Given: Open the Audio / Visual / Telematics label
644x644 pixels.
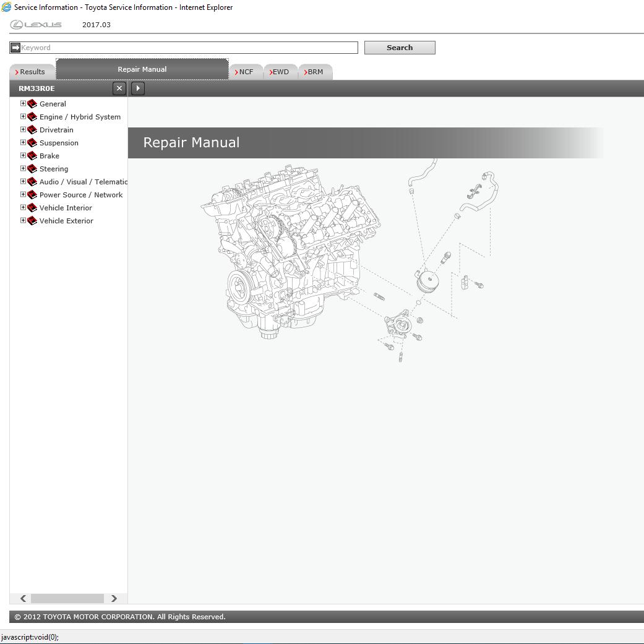Looking at the screenshot, I should pos(84,182).
